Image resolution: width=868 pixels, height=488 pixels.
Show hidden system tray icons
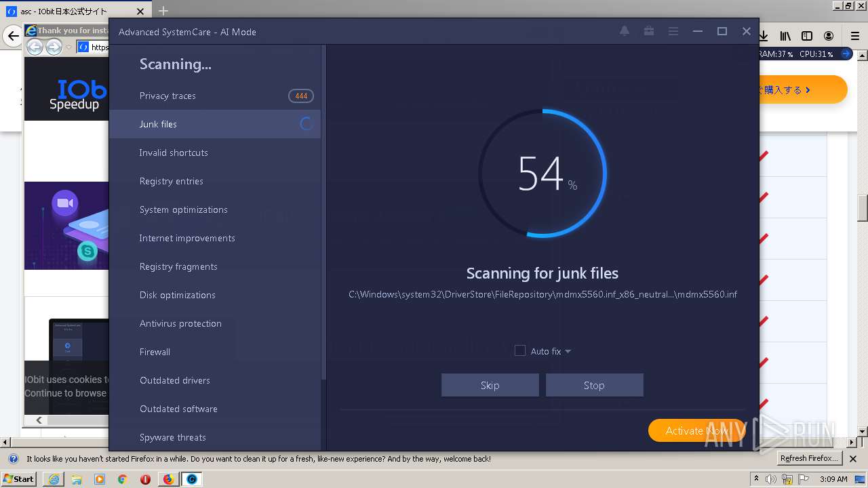click(757, 479)
